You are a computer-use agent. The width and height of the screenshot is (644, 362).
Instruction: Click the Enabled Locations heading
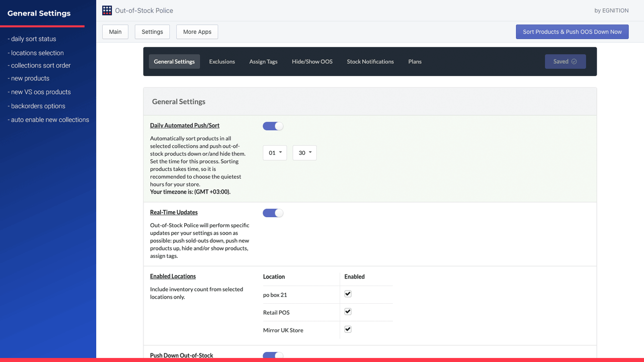tap(173, 276)
